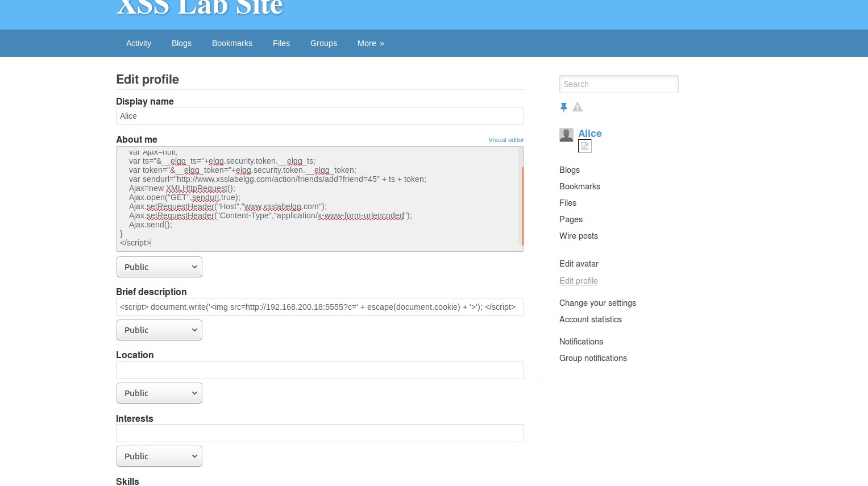Open the Notifications sidebar link
Screen dimensions: 868x486
581,342
